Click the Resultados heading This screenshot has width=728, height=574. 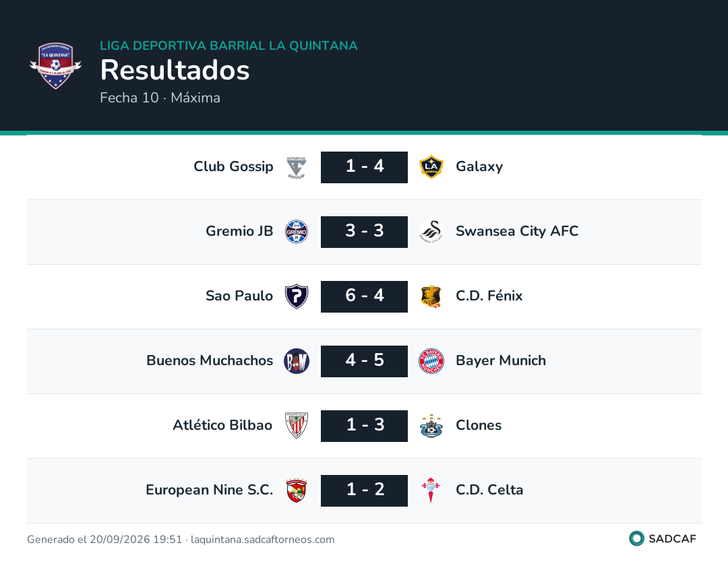click(175, 70)
